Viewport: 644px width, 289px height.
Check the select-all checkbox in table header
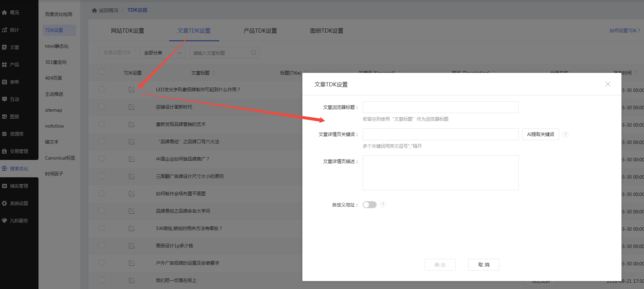(102, 72)
